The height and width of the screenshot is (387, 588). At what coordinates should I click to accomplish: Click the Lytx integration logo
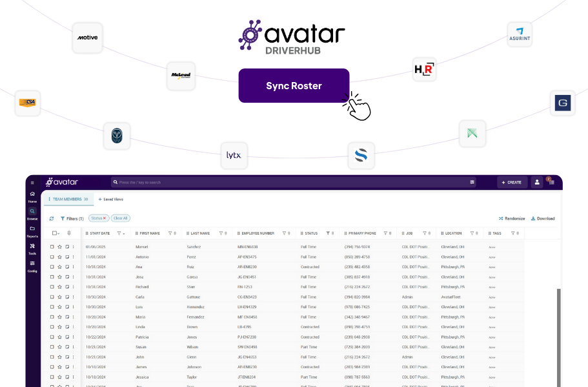[x=234, y=155]
